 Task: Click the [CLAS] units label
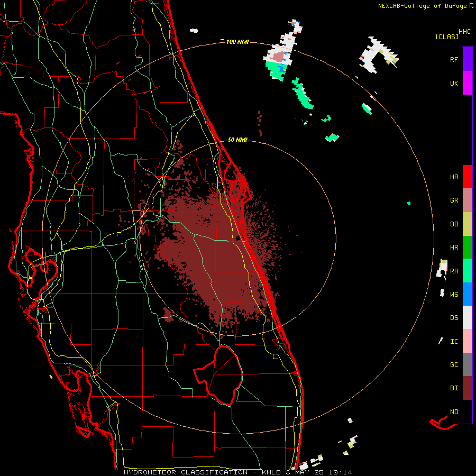click(447, 37)
